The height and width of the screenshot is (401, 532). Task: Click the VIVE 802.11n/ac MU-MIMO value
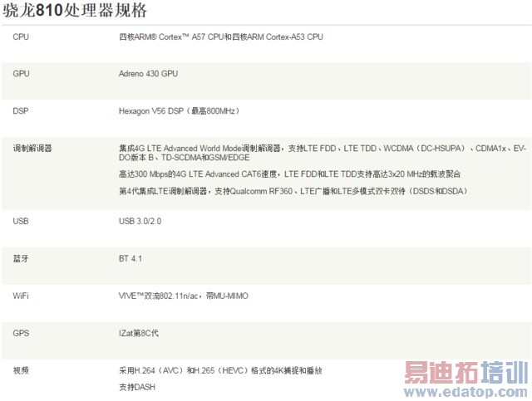(184, 296)
